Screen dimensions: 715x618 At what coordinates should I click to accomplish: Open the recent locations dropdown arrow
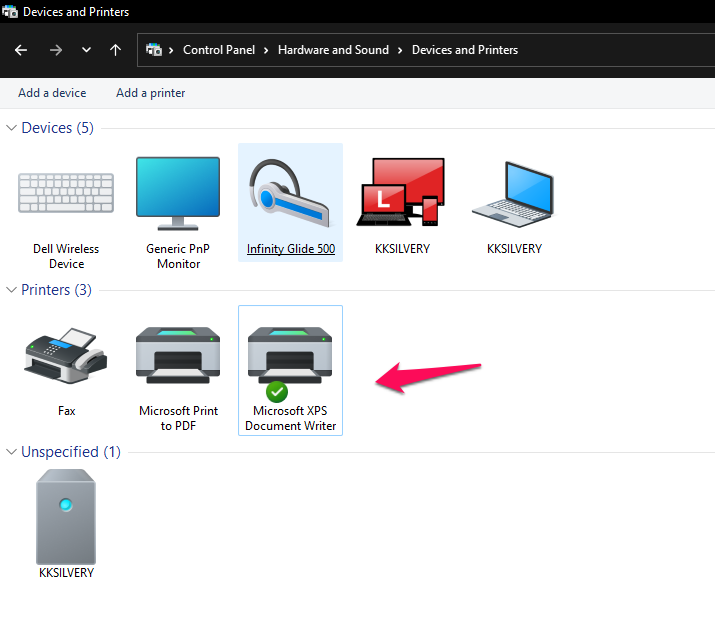86,50
